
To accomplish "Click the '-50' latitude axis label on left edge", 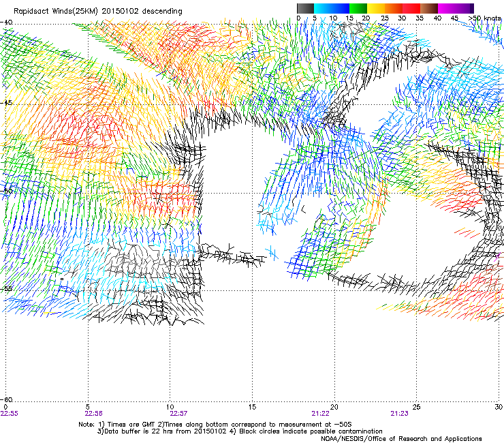I will tap(6, 190).
